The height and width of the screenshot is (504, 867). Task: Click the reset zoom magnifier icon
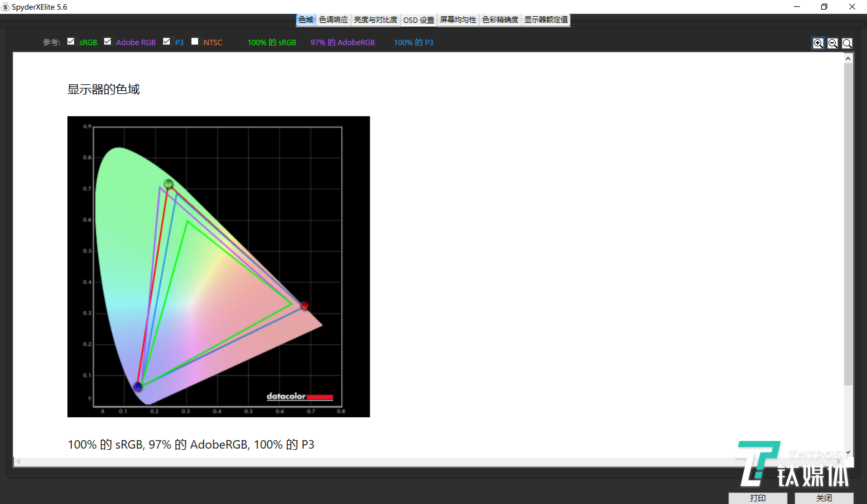click(847, 43)
